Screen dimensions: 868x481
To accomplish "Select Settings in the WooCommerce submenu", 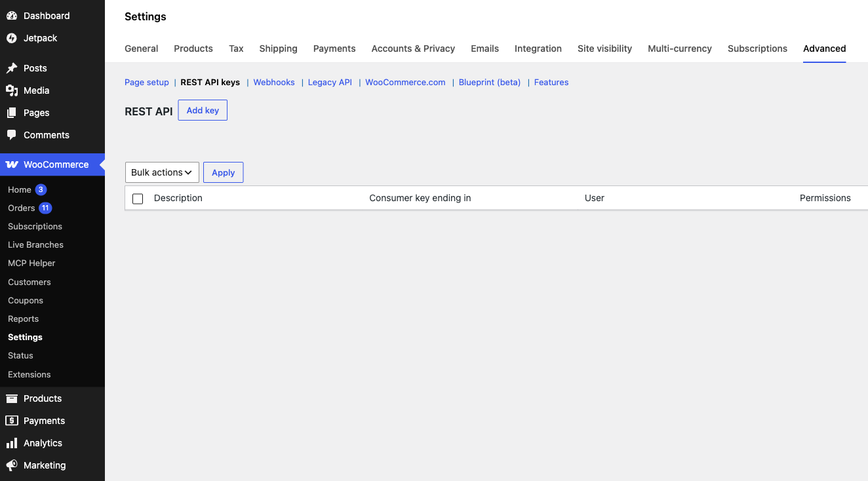I will coord(25,337).
